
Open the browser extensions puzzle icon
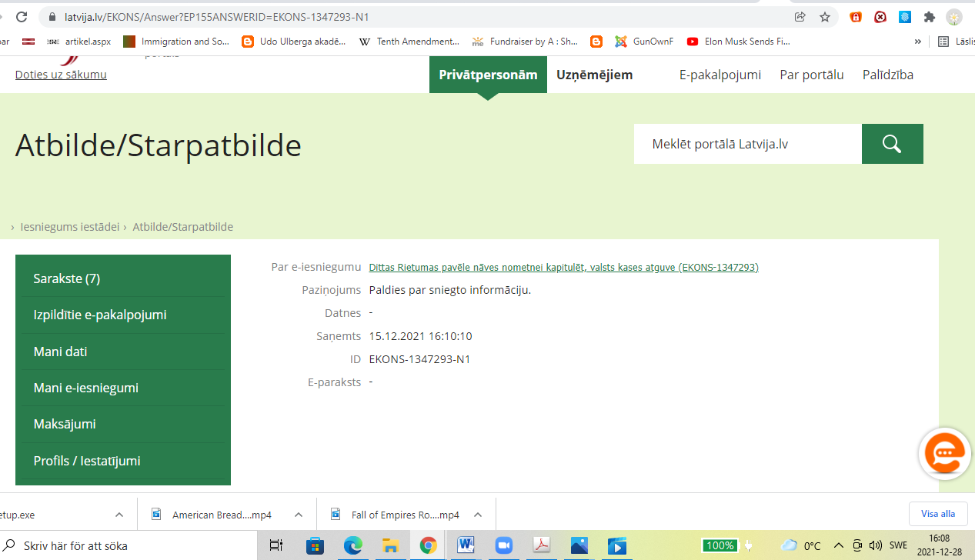pos(930,17)
